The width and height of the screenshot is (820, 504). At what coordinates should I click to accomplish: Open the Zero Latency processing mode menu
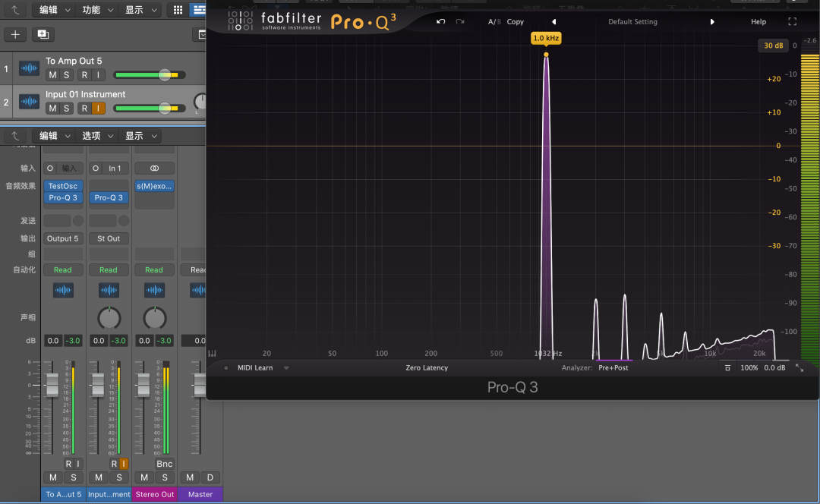(427, 368)
